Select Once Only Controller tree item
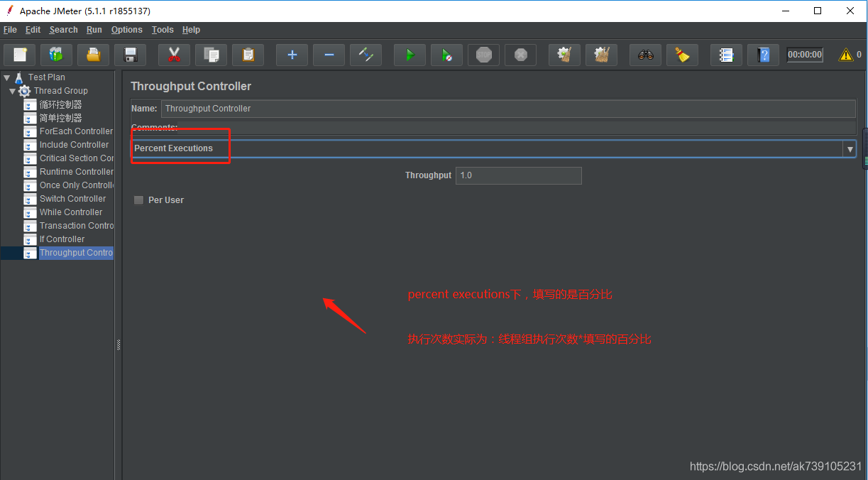Viewport: 868px width, 480px height. click(77, 185)
